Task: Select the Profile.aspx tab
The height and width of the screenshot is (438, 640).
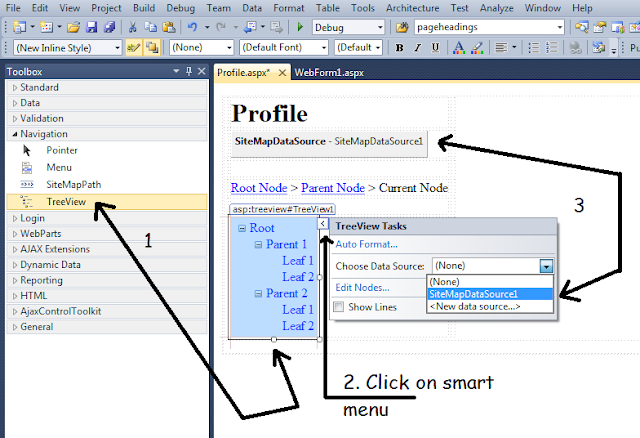Action: click(x=243, y=73)
